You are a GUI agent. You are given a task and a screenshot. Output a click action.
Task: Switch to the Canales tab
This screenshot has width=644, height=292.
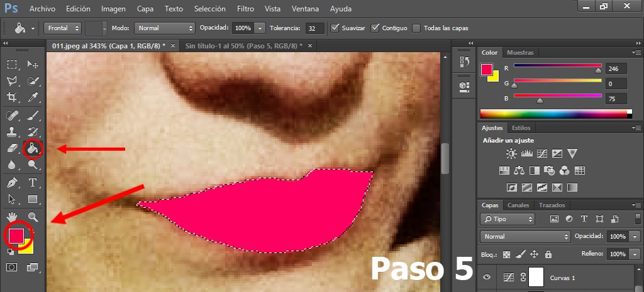pos(518,205)
